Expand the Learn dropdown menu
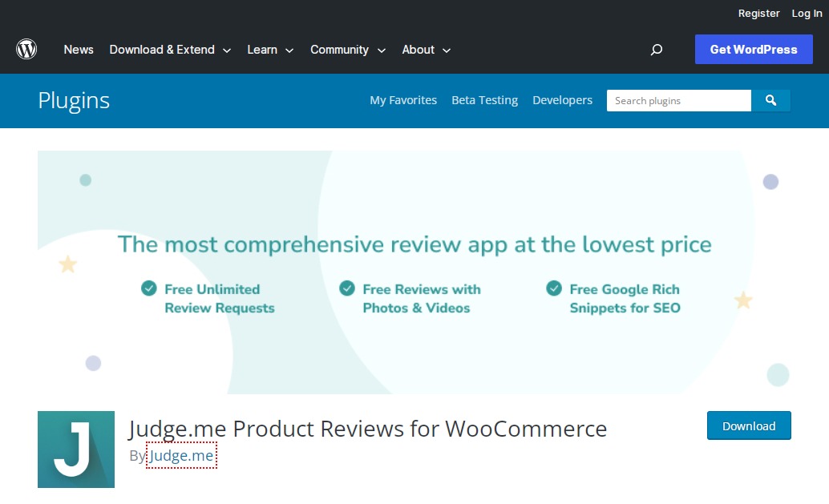Viewport: 829px width, 504px height. (x=270, y=50)
